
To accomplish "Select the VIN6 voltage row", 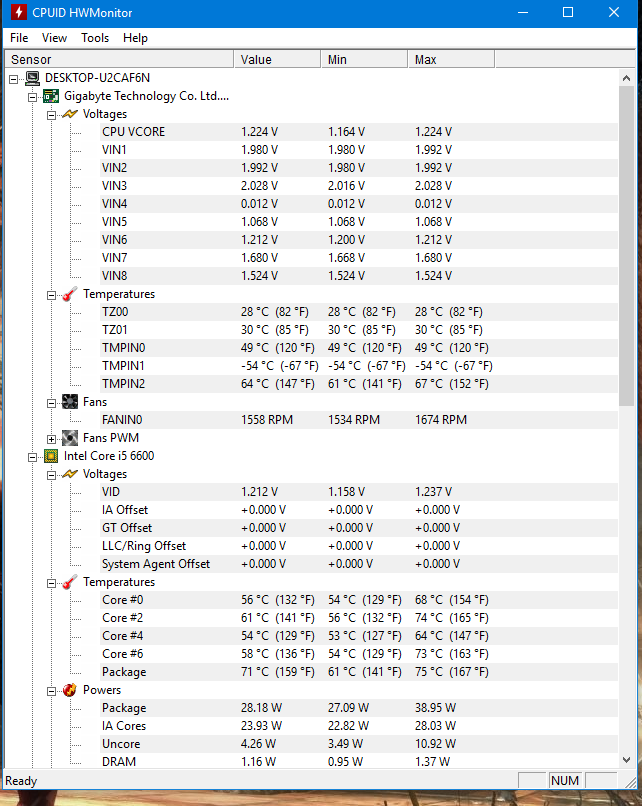I will tap(359, 240).
